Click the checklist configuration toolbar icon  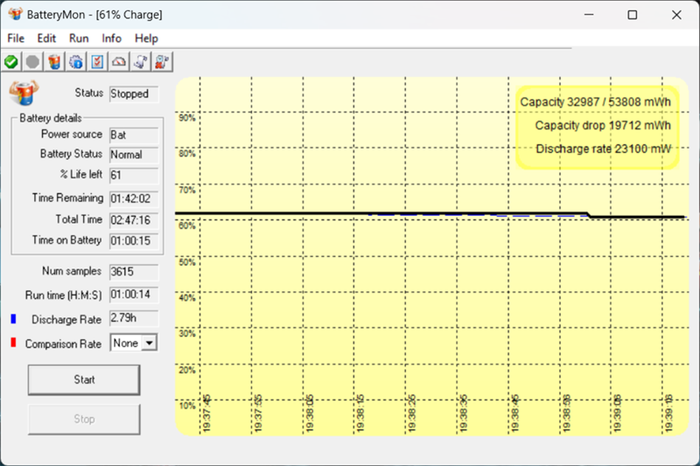pos(97,62)
